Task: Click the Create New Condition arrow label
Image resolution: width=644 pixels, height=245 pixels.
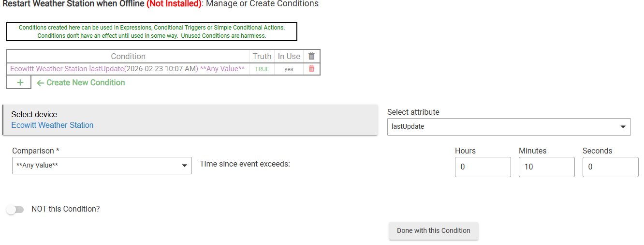Action: click(81, 83)
